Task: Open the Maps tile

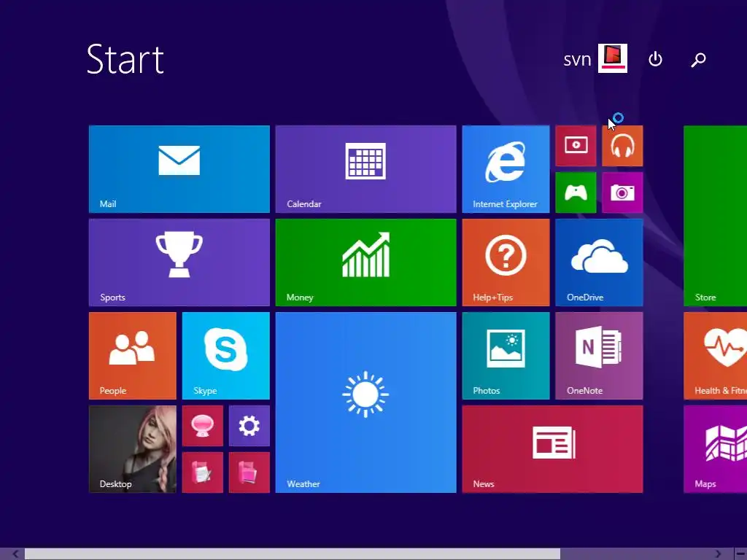Action: pyautogui.click(x=715, y=449)
